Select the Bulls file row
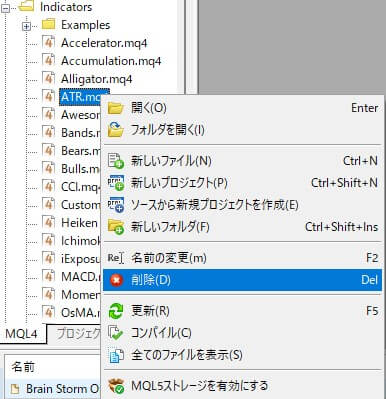 click(x=80, y=169)
